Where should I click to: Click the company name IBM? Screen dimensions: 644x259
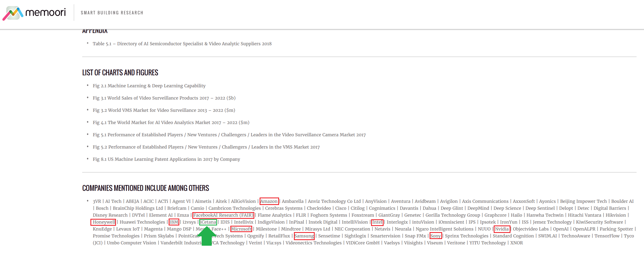pyautogui.click(x=174, y=222)
